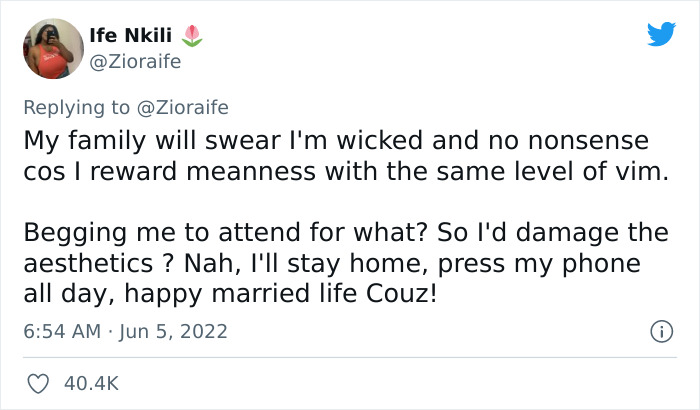This screenshot has height=410, width=700.
Task: Click the word "aesthetics" in the tweet
Action: (97, 264)
